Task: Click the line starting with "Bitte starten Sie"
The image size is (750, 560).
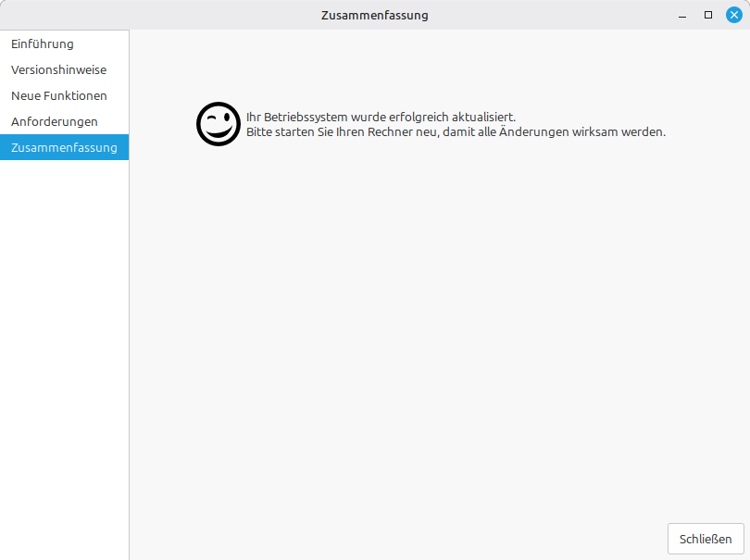Action: (x=456, y=131)
